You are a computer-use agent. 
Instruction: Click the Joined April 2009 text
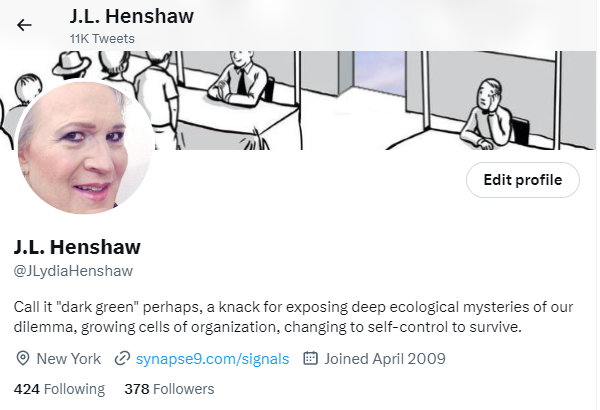tap(385, 359)
